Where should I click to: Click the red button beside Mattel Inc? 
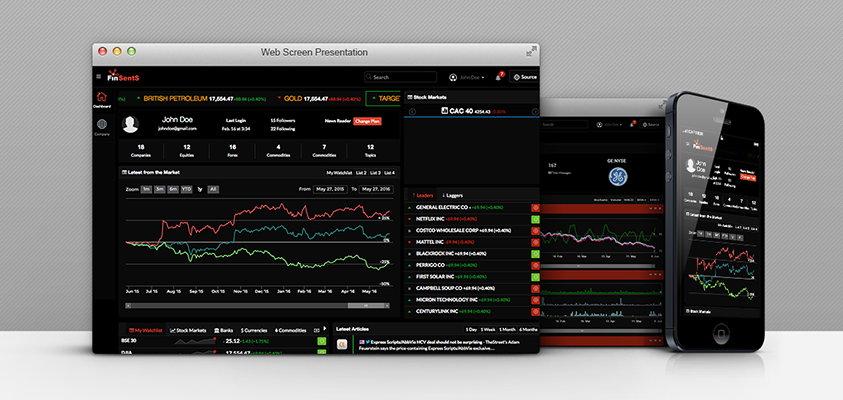(535, 242)
